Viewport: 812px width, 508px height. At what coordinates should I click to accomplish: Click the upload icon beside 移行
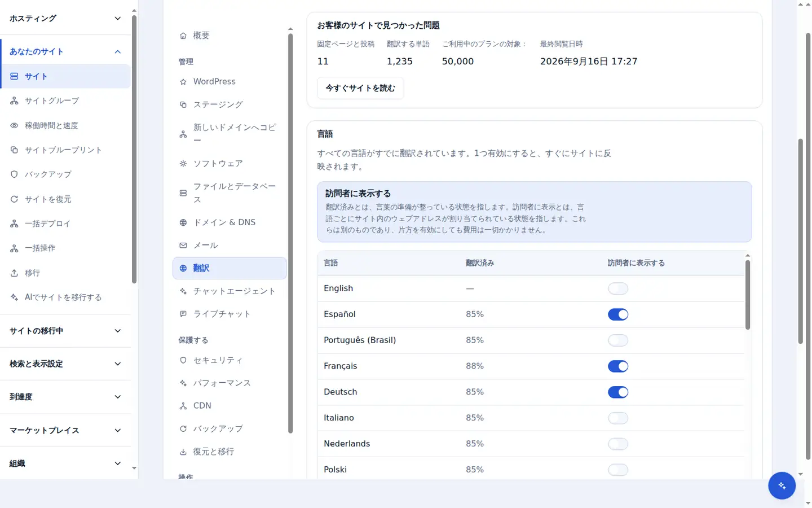coord(14,273)
